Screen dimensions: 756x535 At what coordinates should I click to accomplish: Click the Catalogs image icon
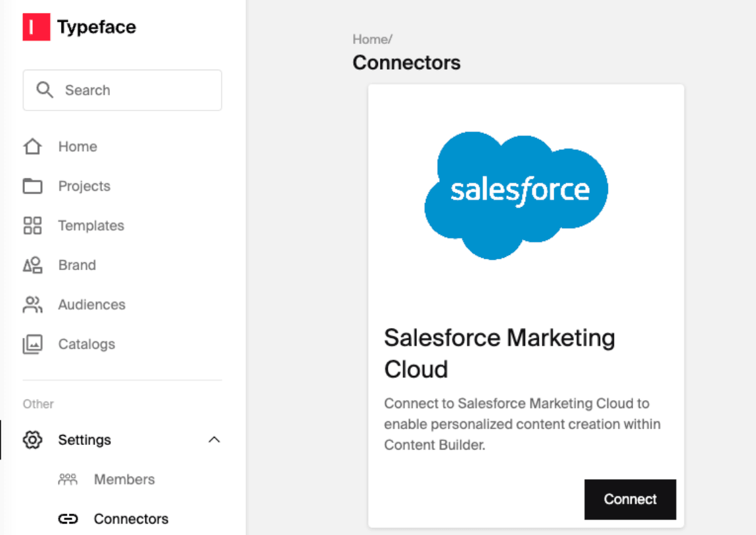click(x=32, y=343)
